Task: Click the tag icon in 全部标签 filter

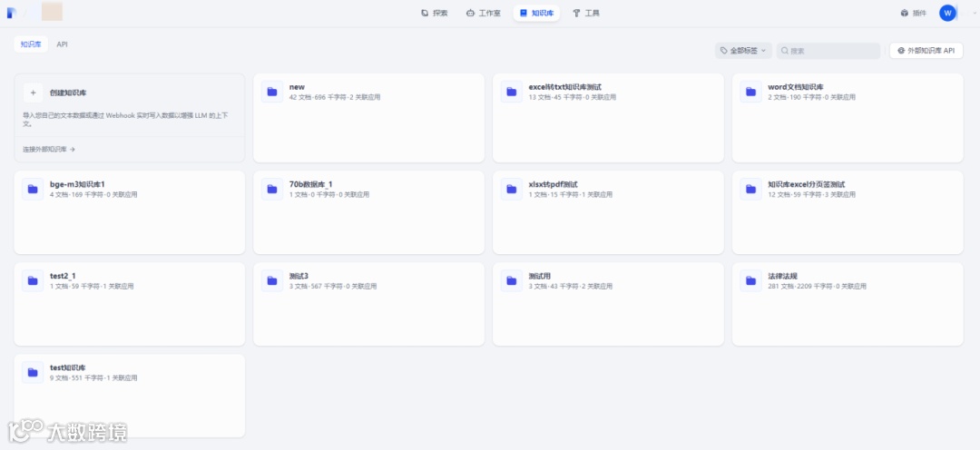Action: pyautogui.click(x=724, y=51)
